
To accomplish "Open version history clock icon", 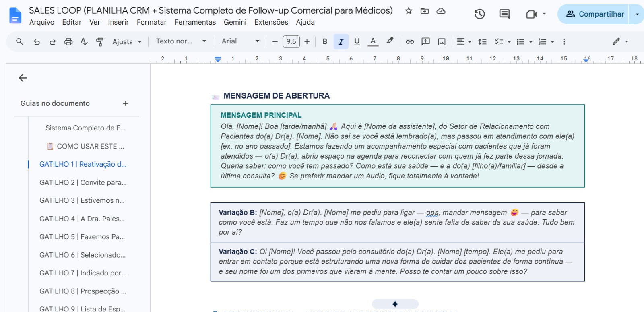I will tap(479, 14).
